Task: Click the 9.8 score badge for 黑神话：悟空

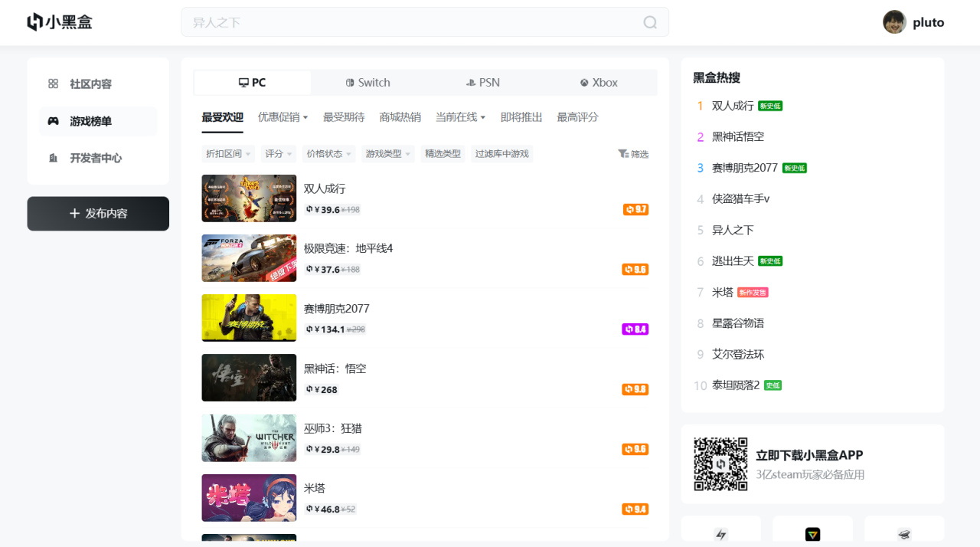Action: point(635,389)
